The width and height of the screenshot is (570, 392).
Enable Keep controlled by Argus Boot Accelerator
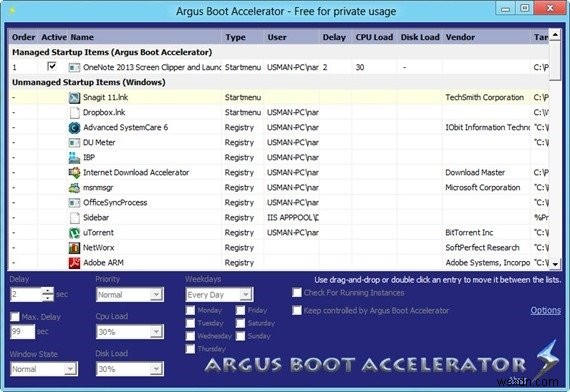[297, 310]
